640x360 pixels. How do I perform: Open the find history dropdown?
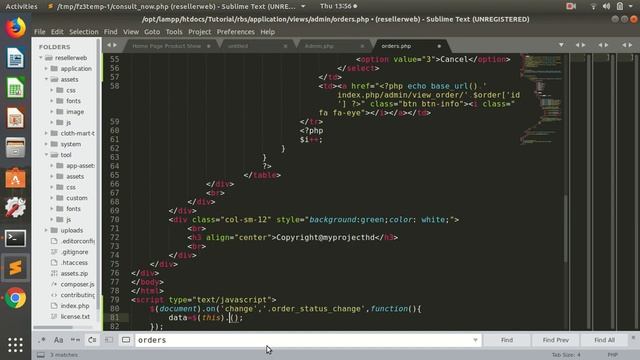(475, 340)
